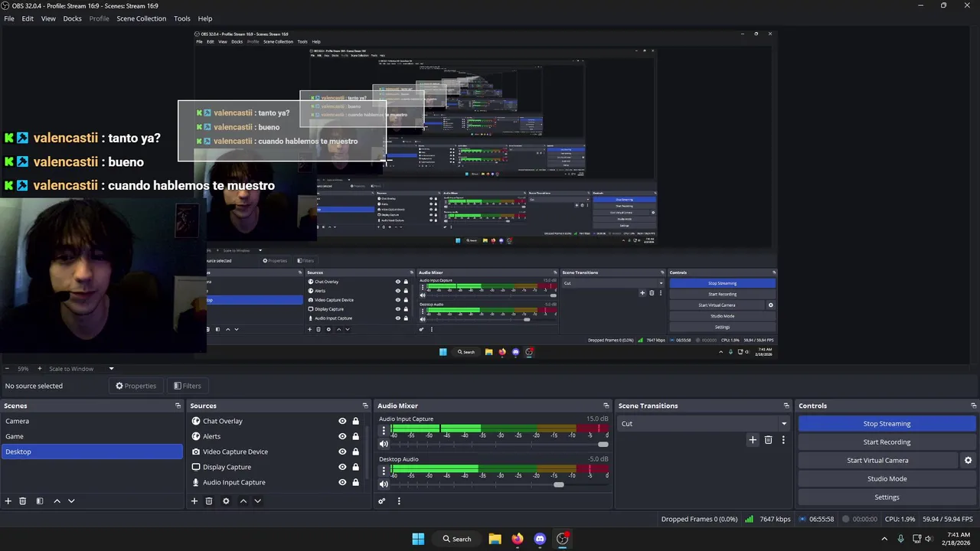Viewport: 980px width, 551px height.
Task: Enable Studio Mode
Action: click(x=887, y=479)
